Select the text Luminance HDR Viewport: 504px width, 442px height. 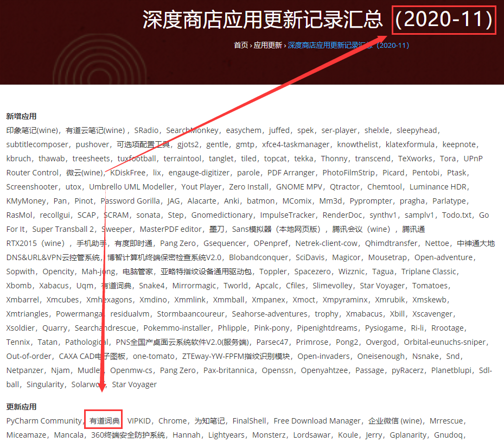(x=438, y=187)
